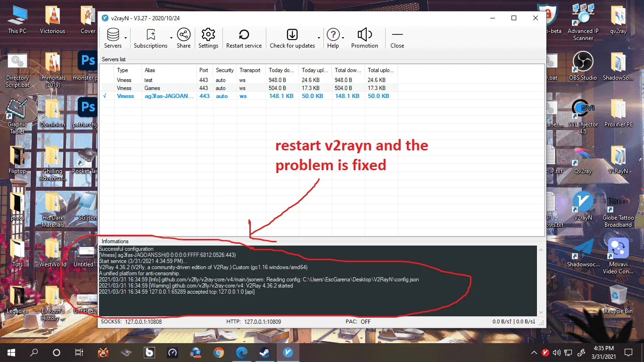Image resolution: width=644 pixels, height=362 pixels.
Task: Open Steam from the taskbar
Action: coord(264,352)
